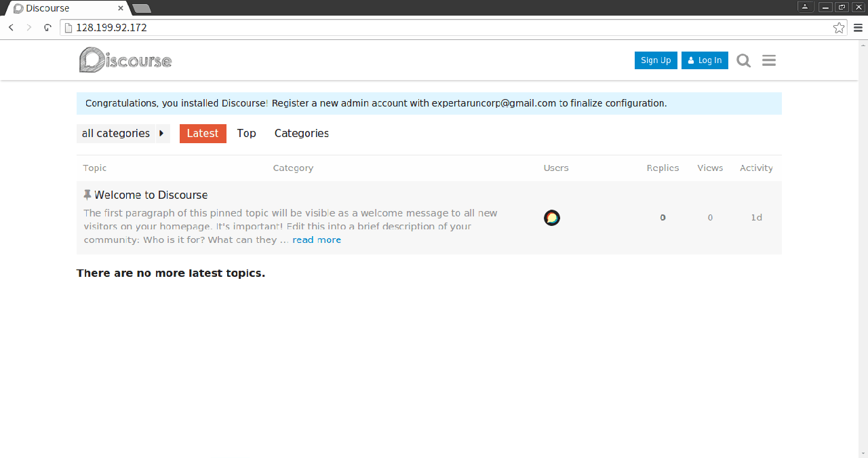Switch to the Top tab
The width and height of the screenshot is (868, 458).
[x=246, y=134]
